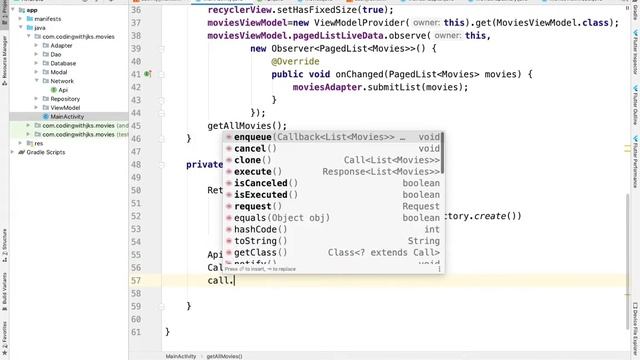Viewport: 640px width, 360px height.
Task: Collapse the java folder
Action: tap(20, 28)
